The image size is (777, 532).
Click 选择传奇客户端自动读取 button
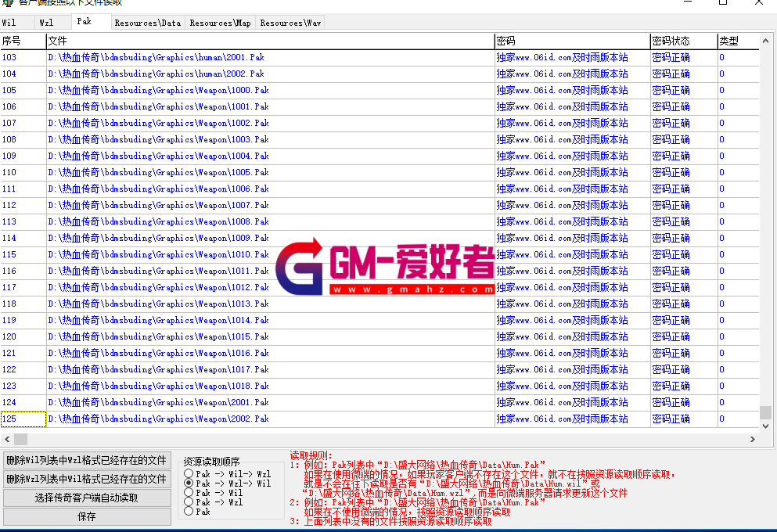tap(87, 498)
